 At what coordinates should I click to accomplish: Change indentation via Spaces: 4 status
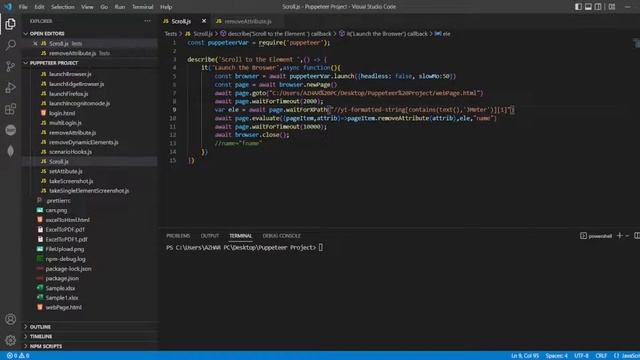[556, 356]
